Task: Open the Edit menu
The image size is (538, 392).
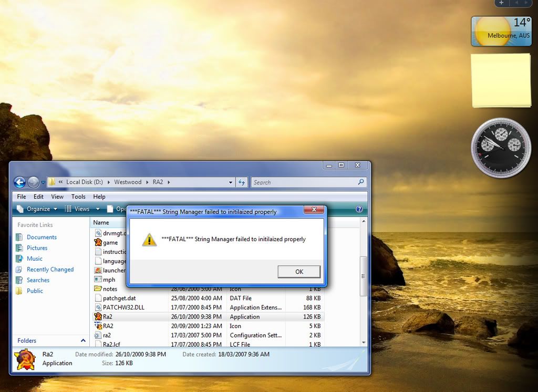Action: 38,197
